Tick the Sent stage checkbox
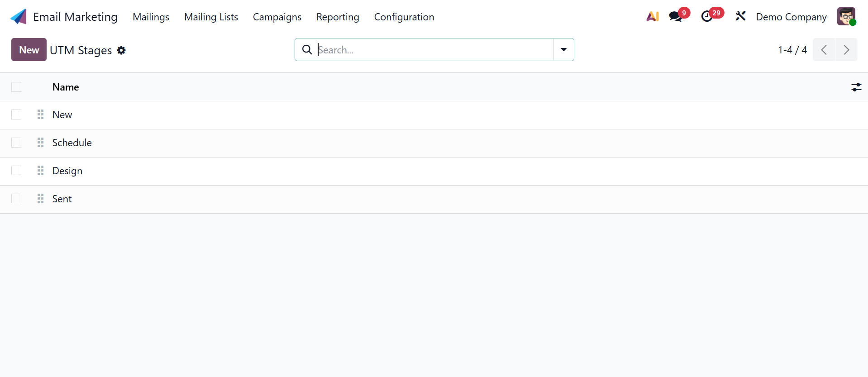This screenshot has width=868, height=377. tap(16, 199)
